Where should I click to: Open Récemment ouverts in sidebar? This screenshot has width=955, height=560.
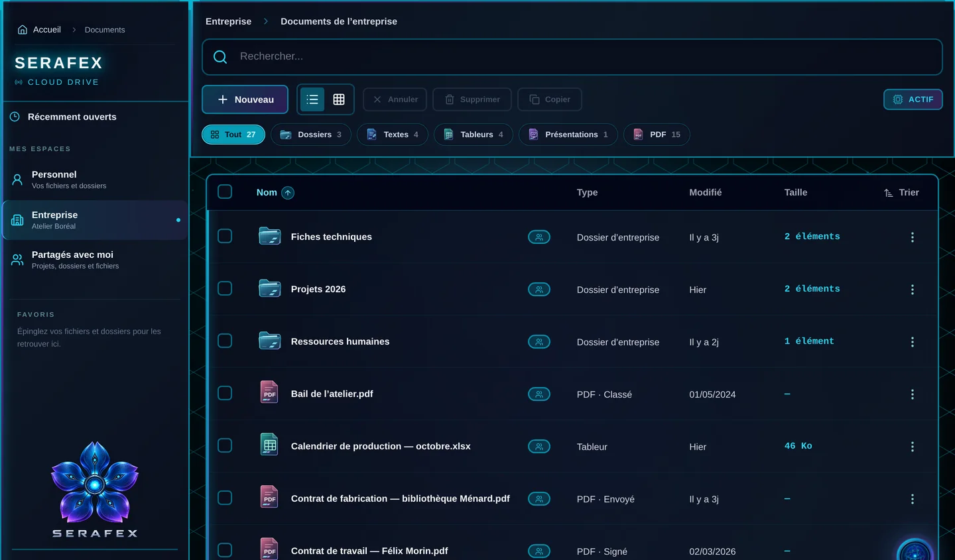[95, 117]
